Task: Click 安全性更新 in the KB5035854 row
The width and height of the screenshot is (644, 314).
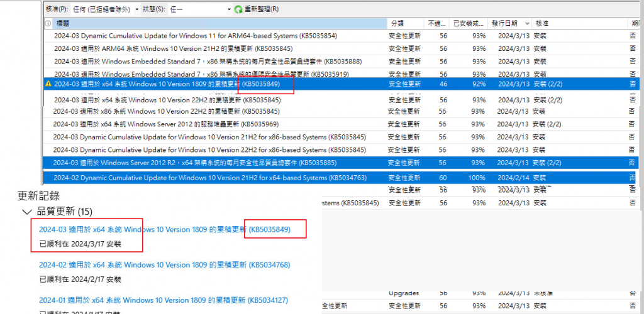Action: pyautogui.click(x=405, y=36)
